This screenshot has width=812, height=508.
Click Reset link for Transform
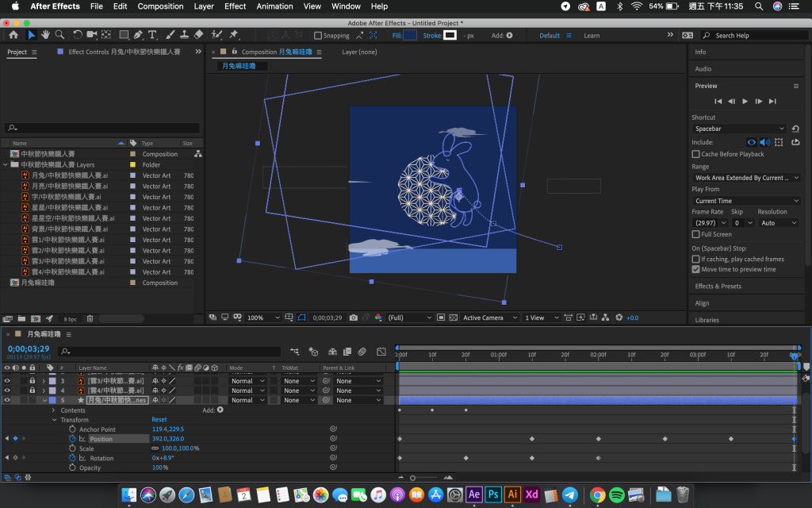coord(159,420)
